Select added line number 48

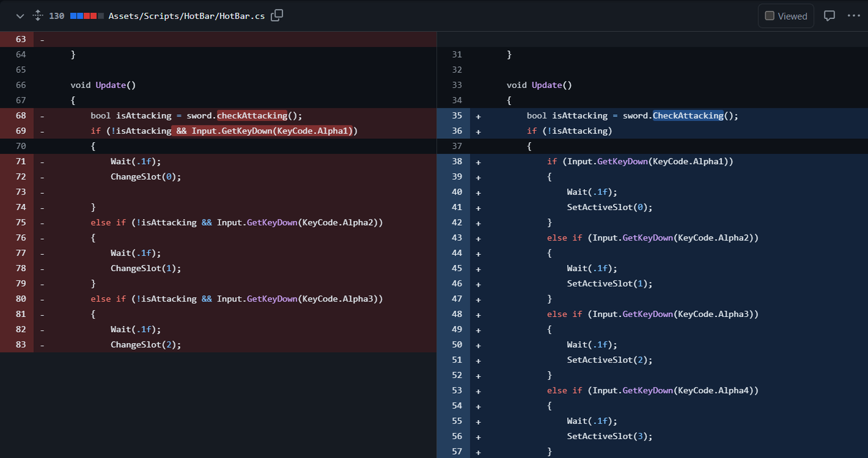[456, 314]
